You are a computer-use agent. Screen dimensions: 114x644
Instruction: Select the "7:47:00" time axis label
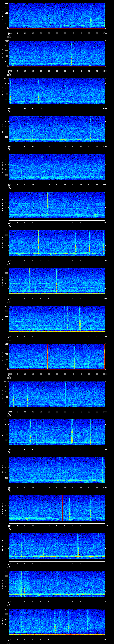click(9, 71)
